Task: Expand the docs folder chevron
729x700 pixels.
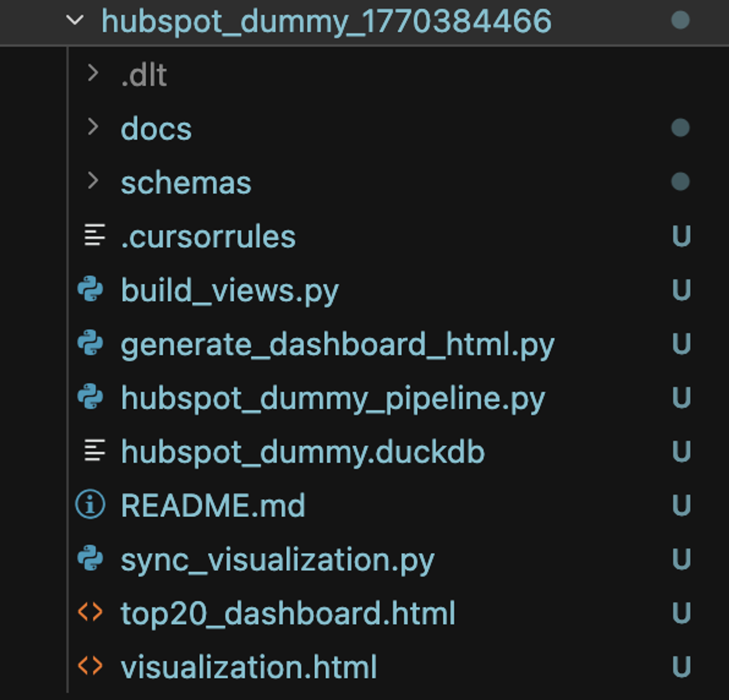Action: pyautogui.click(x=93, y=127)
